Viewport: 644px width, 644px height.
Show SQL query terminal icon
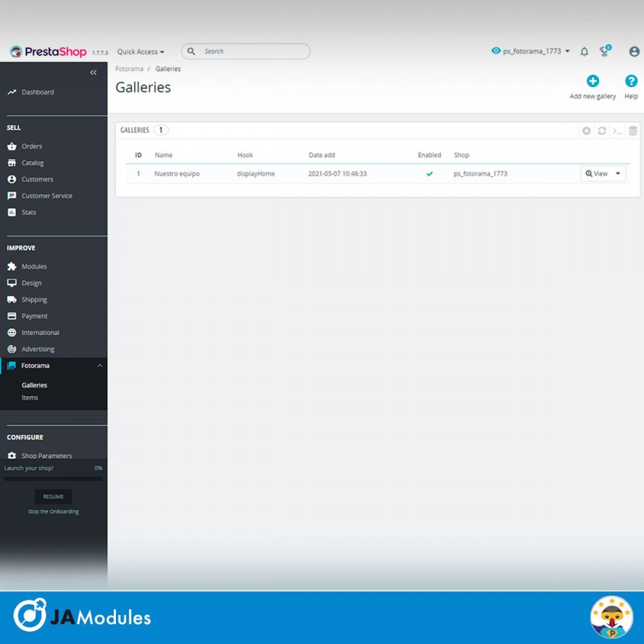[617, 131]
